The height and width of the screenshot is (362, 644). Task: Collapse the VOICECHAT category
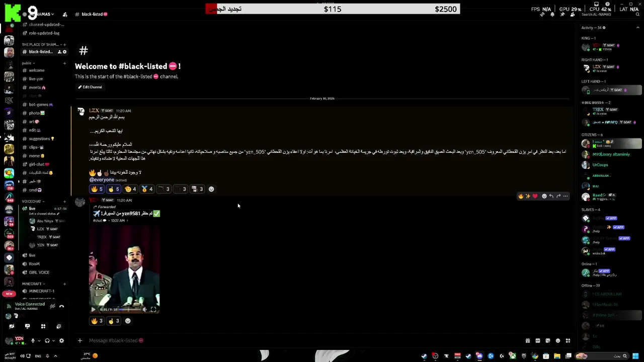coord(33,201)
